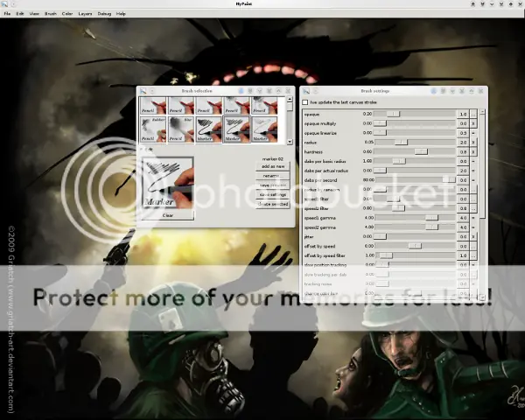Image resolution: width=525 pixels, height=420 pixels.
Task: Open the Help menu
Action: click(x=121, y=14)
